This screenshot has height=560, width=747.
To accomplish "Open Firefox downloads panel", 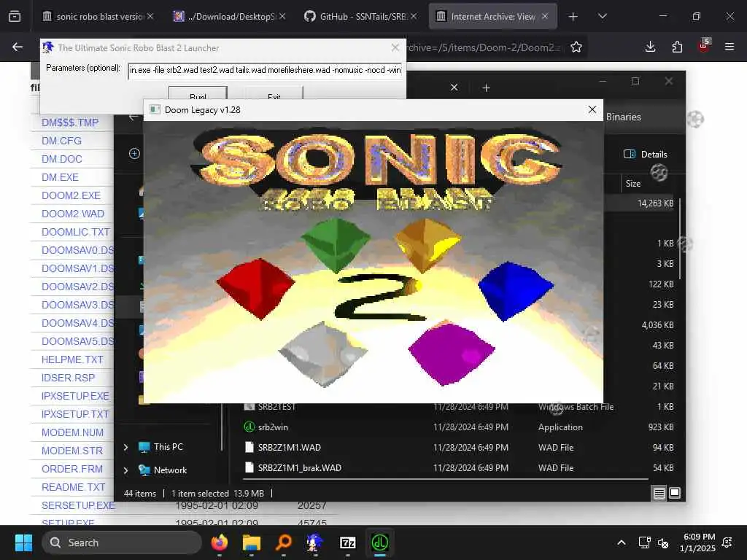I will click(650, 47).
